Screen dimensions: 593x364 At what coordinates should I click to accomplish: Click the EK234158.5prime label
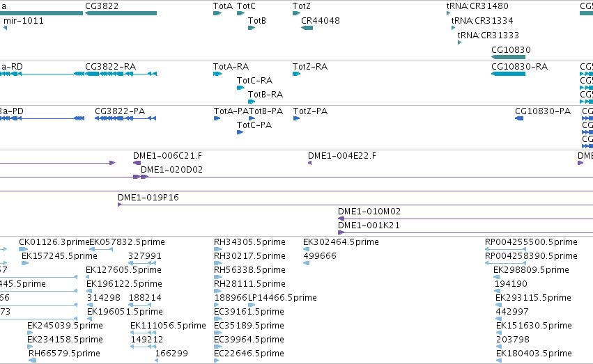[x=65, y=340]
